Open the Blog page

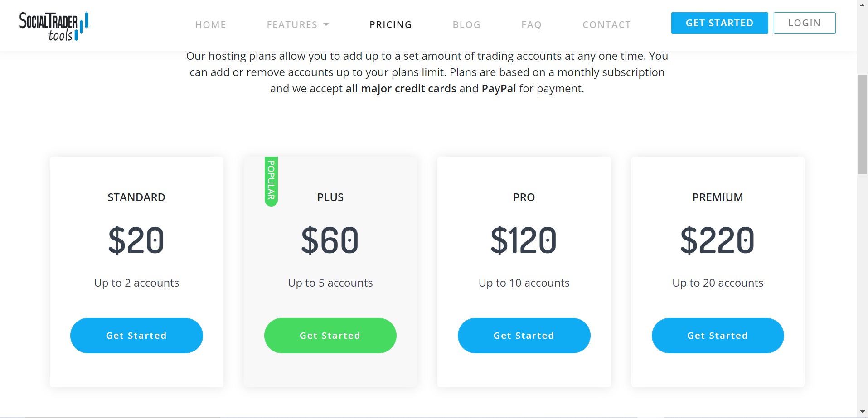(x=466, y=25)
